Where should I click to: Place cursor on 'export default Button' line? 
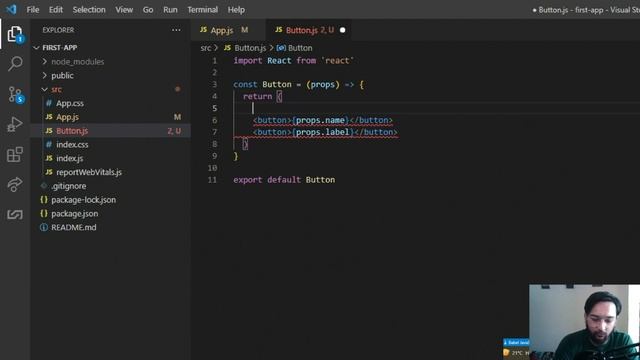pos(284,180)
